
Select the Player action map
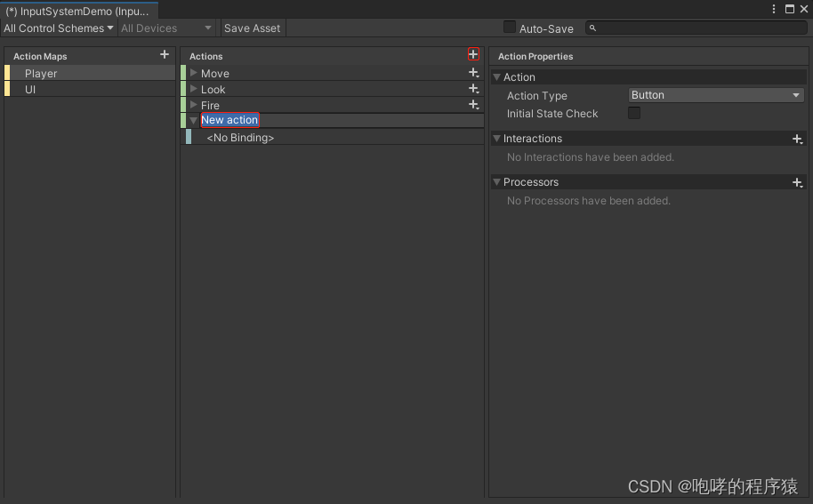click(90, 73)
